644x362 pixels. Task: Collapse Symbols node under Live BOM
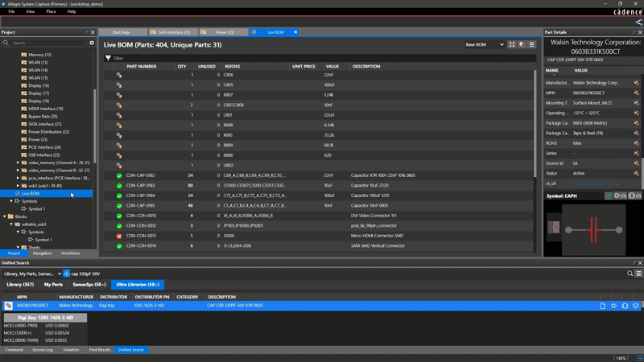coord(11,201)
